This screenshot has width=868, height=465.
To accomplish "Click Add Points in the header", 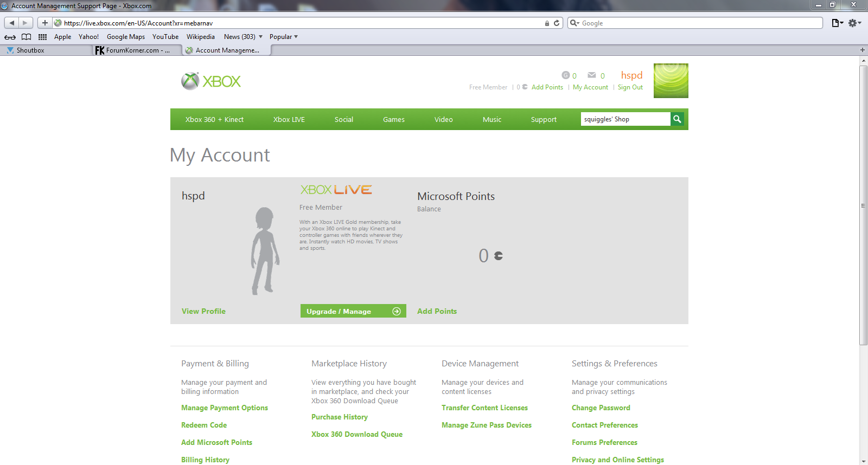I will (547, 87).
